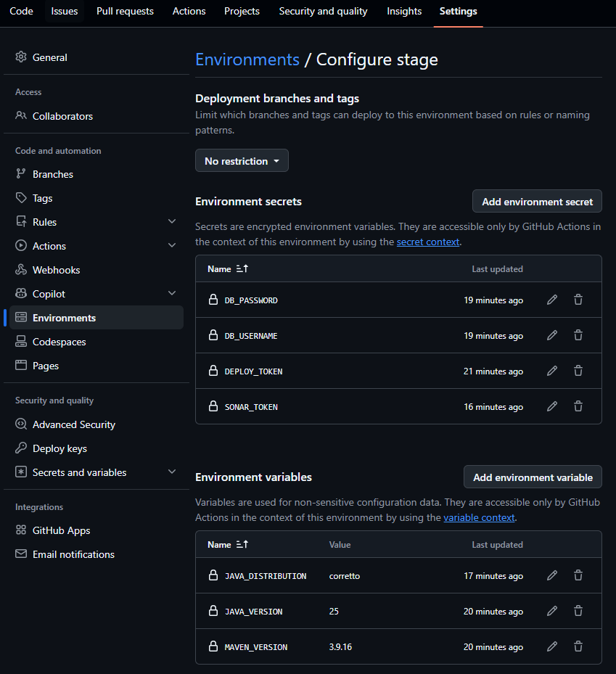
Task: Click the SONAR_TOKEN secret name
Action: click(251, 406)
